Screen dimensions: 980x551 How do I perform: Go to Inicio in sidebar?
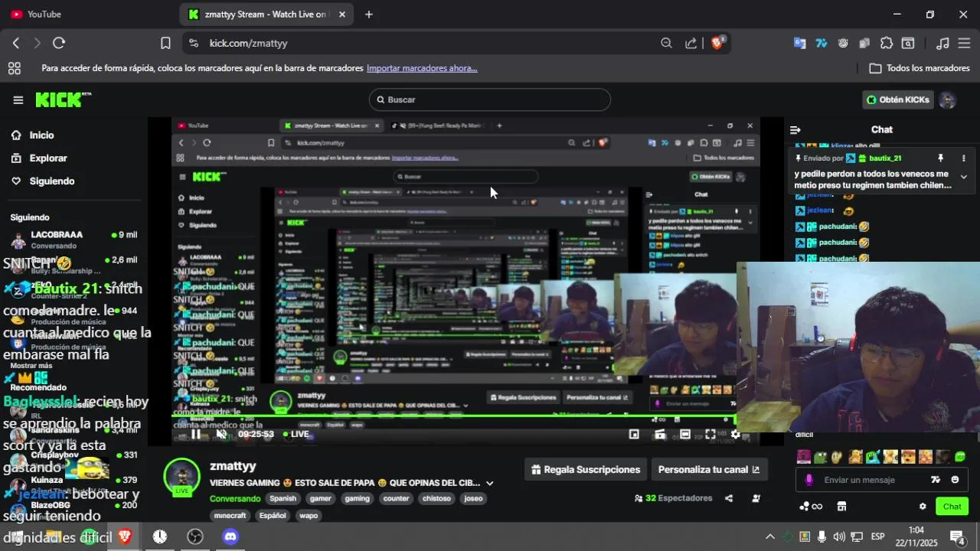(41, 135)
